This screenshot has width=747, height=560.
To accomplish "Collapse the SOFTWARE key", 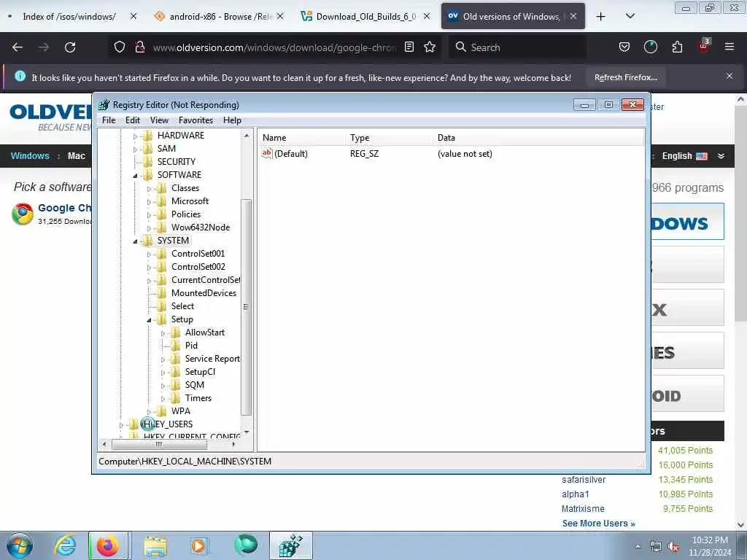I will pos(135,176).
